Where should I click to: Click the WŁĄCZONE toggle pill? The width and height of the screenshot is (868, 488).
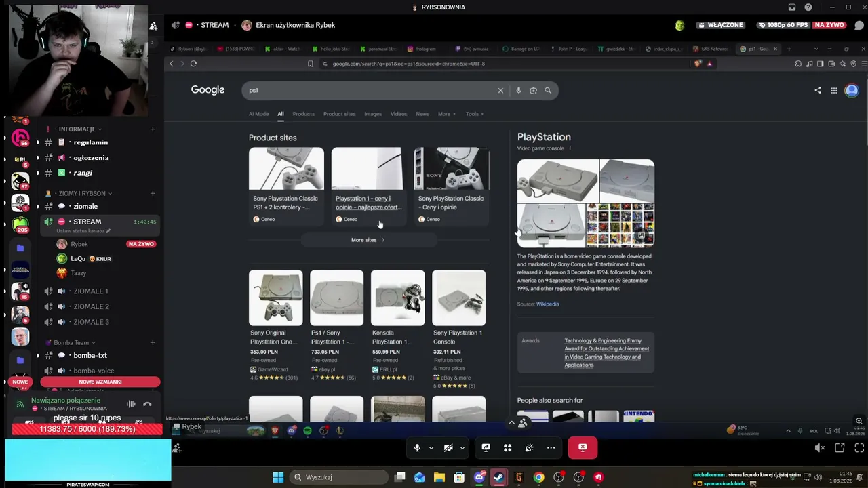(721, 25)
